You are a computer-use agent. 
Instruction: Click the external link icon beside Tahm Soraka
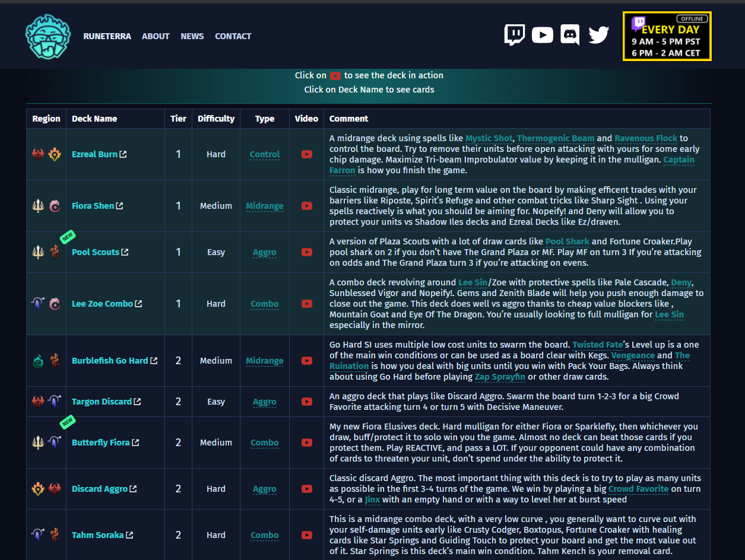pyautogui.click(x=129, y=535)
